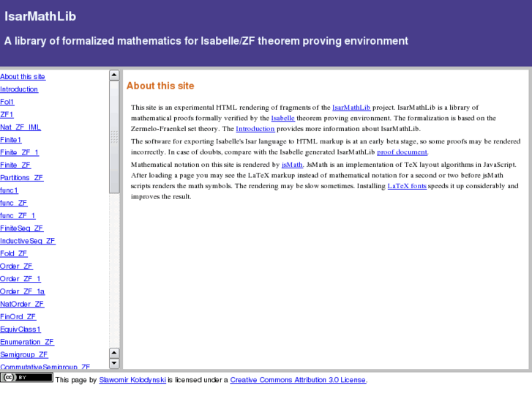This screenshot has width=532, height=399.
Task: Open the func1 link
Action: pos(10,190)
